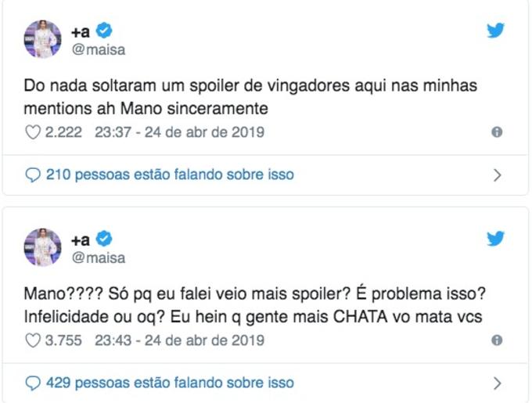Image resolution: width=532 pixels, height=403 pixels.
Task: Click the 23:43 - 24 de abr de 2019 timestamp
Action: pos(179,341)
